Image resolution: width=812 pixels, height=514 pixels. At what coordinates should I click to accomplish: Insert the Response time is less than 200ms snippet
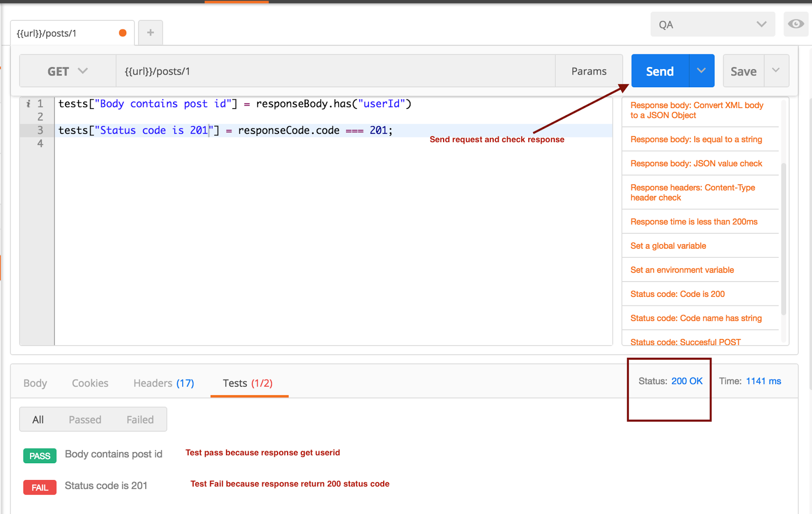tap(694, 221)
